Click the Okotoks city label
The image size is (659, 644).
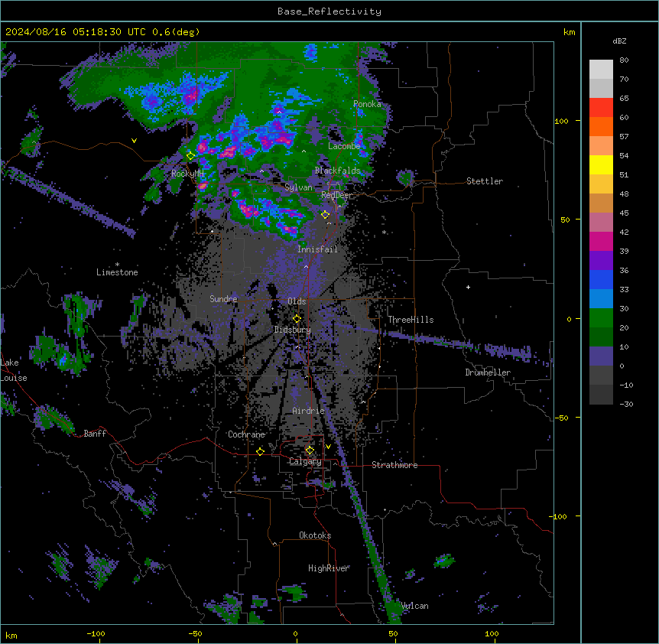(315, 535)
